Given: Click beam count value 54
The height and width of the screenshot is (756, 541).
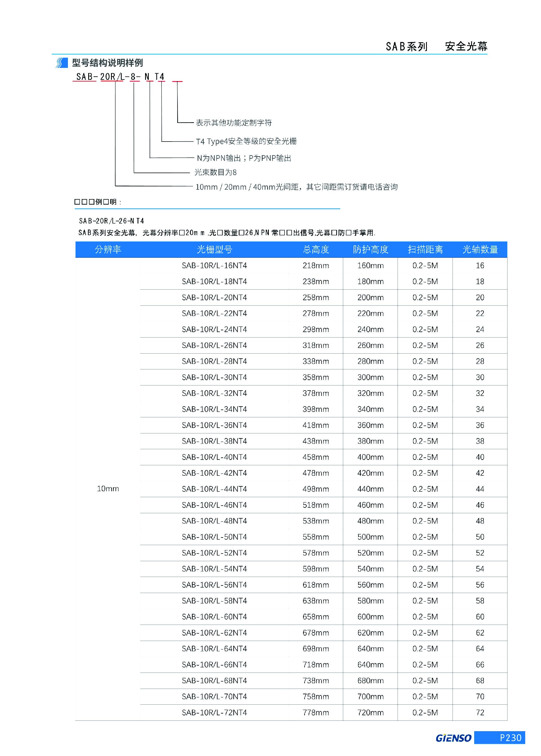Looking at the screenshot, I should tap(480, 569).
